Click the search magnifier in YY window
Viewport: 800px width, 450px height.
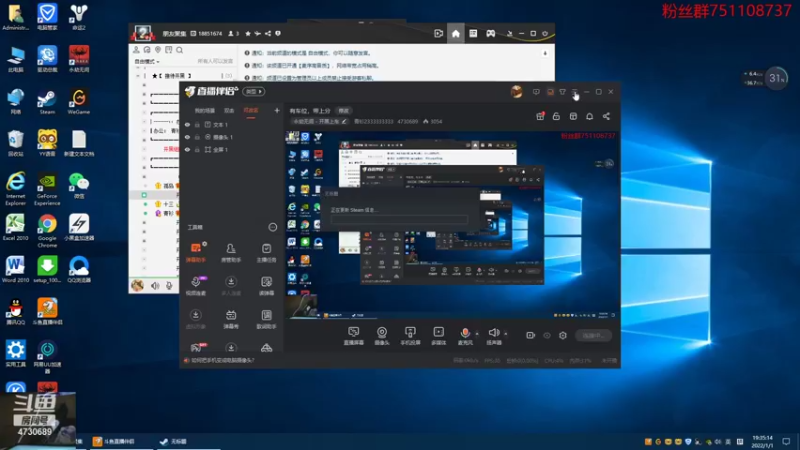(180, 50)
